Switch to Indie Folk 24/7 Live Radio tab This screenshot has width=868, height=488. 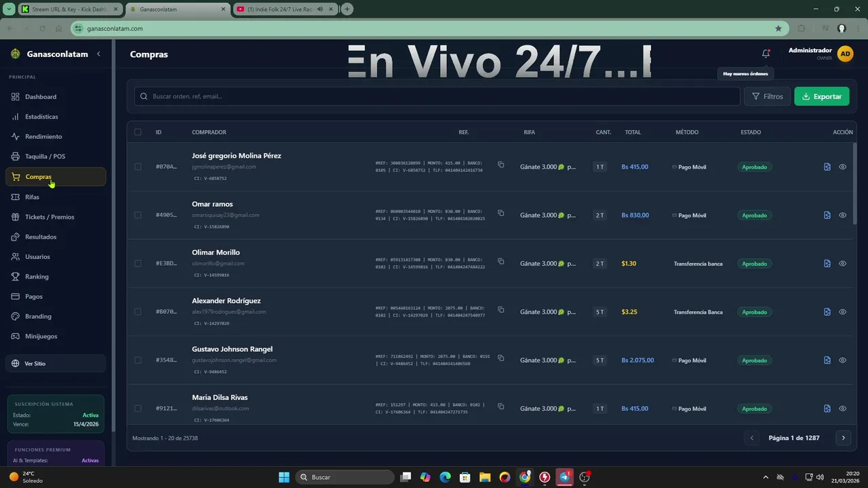tap(284, 9)
